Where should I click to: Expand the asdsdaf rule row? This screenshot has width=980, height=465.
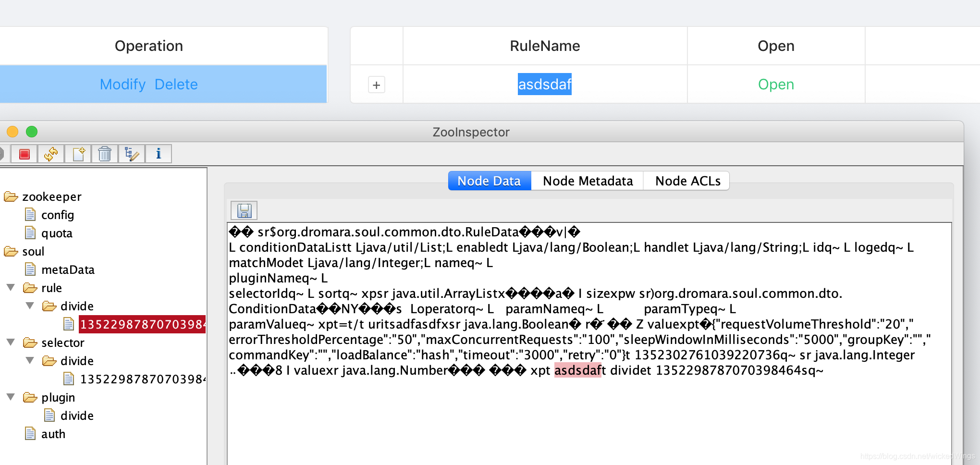(377, 85)
